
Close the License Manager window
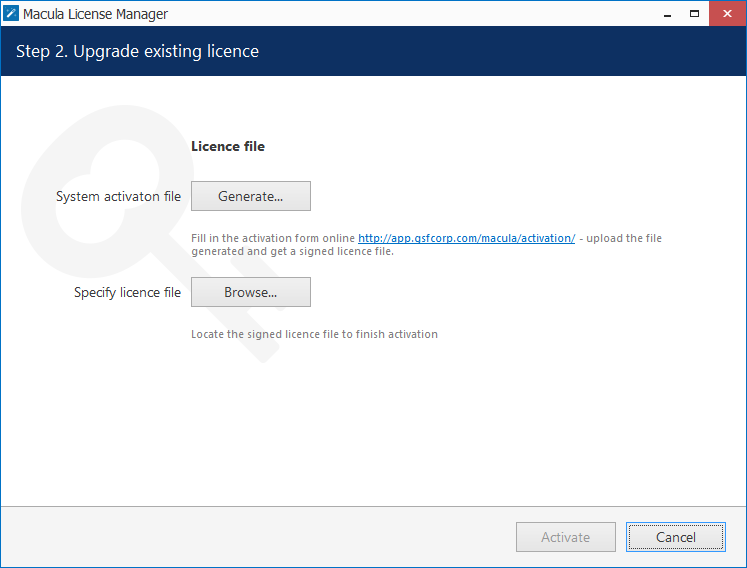(x=727, y=14)
